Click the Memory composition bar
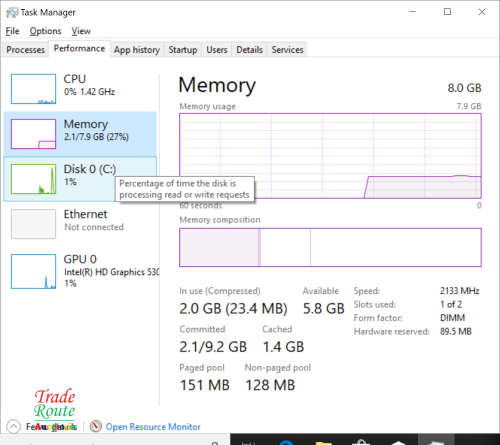 tap(330, 247)
